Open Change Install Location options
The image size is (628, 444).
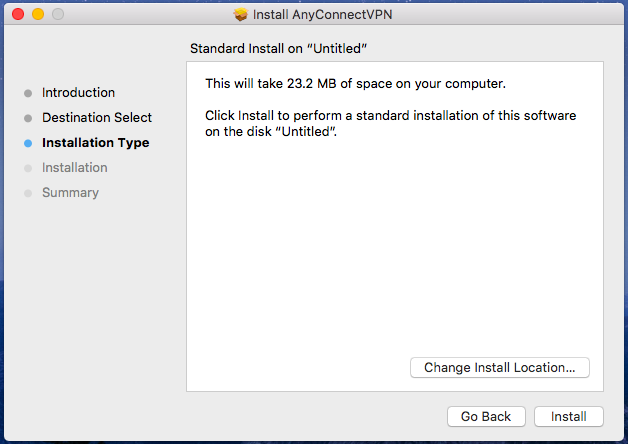[x=499, y=368]
